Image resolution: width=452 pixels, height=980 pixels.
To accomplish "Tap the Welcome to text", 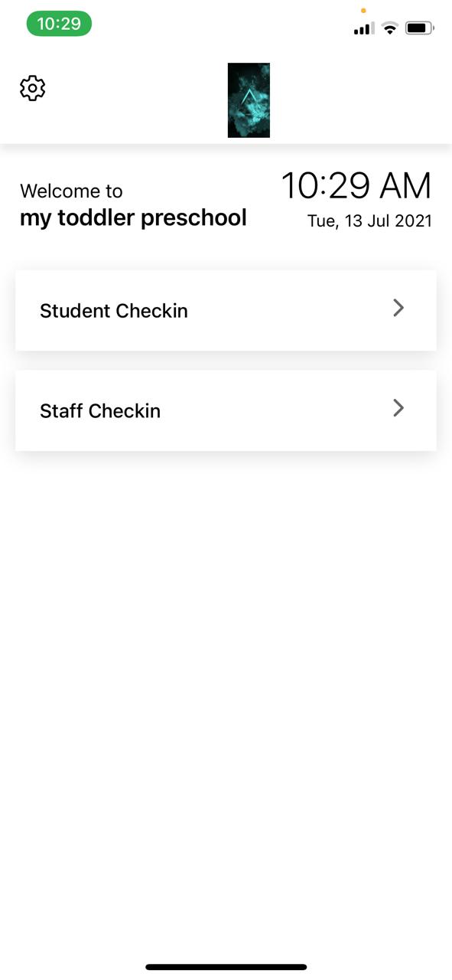I will [x=71, y=191].
